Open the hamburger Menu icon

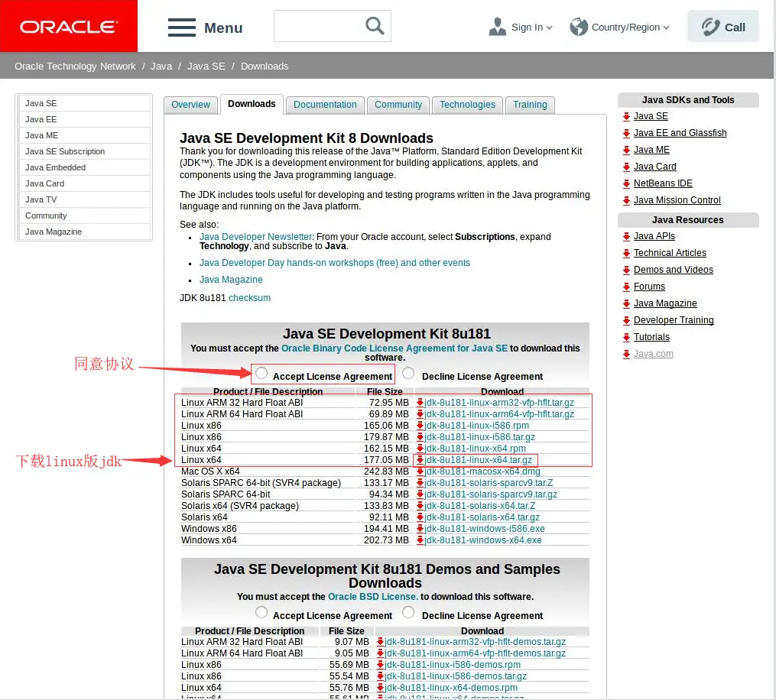[182, 28]
